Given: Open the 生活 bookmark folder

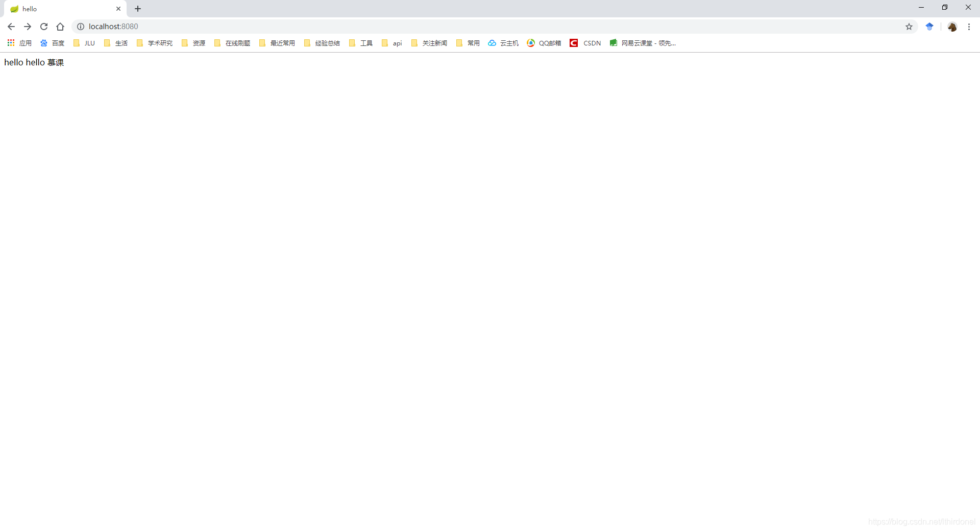Looking at the screenshot, I should (x=116, y=43).
